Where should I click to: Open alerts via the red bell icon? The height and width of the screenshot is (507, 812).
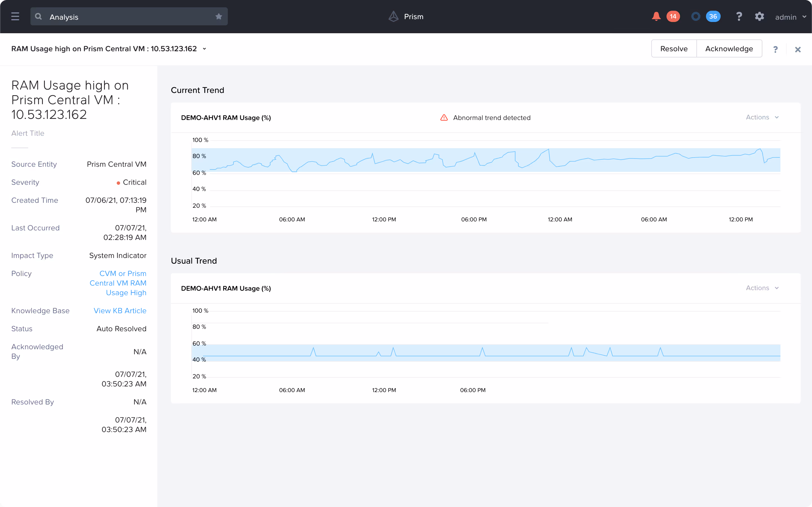pyautogui.click(x=656, y=16)
